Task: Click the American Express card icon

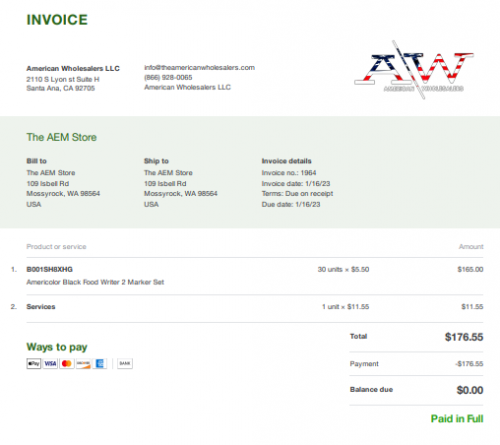Action: [100, 363]
